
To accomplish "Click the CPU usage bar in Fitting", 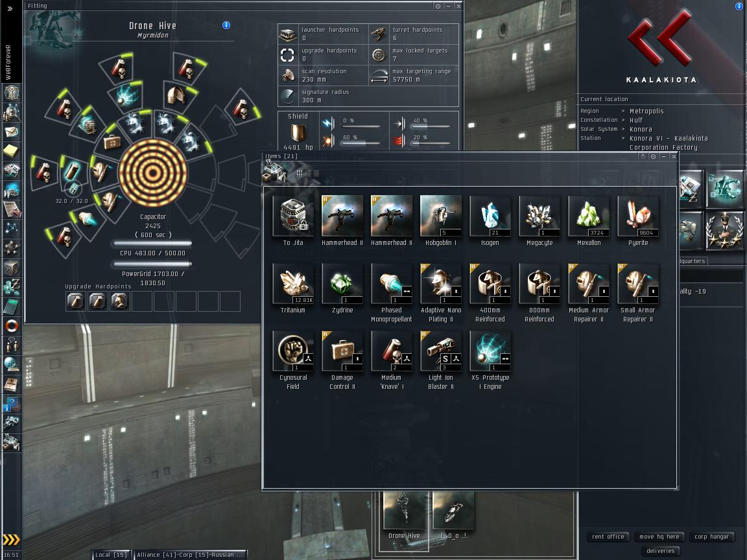I will tap(152, 243).
